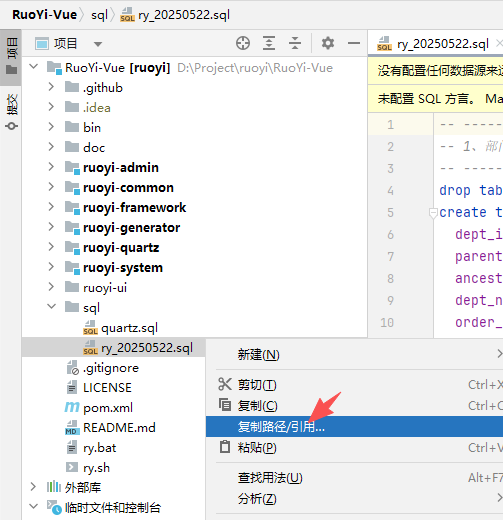Click RuoYi-Vue in the breadcrumb bar
This screenshot has height=520, width=503.
[44, 15]
